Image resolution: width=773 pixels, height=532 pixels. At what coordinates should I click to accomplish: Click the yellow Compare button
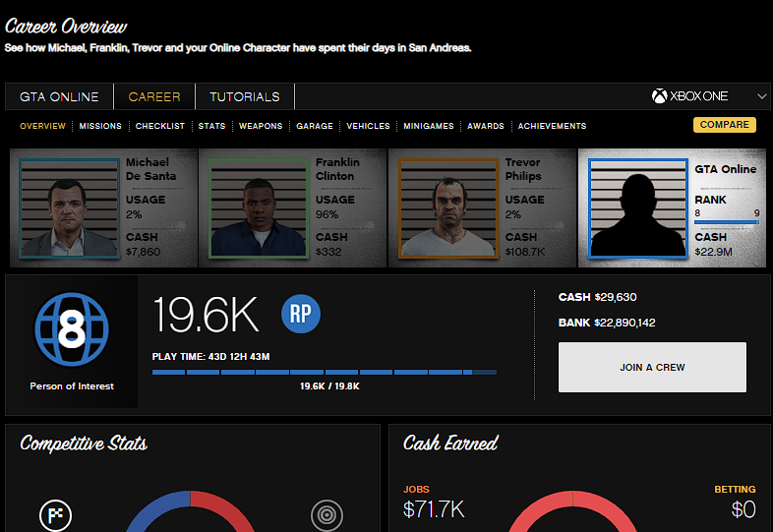click(724, 125)
